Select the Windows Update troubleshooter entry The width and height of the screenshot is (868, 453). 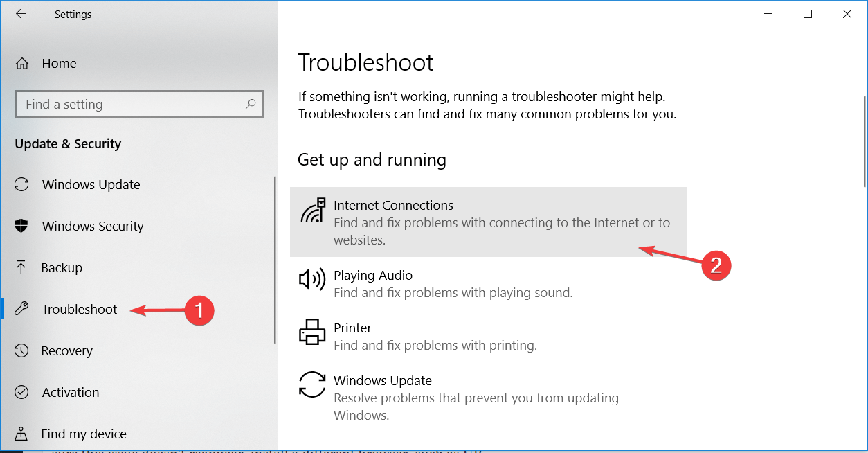488,398
